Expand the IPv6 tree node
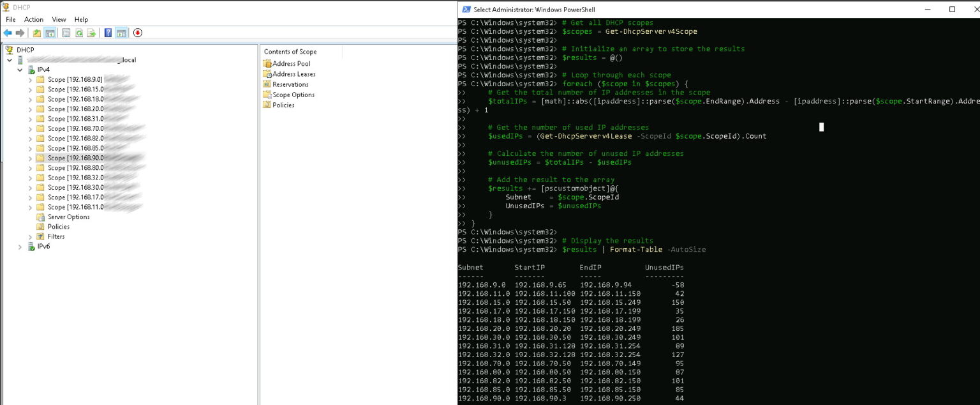The width and height of the screenshot is (980, 405). coord(20,247)
